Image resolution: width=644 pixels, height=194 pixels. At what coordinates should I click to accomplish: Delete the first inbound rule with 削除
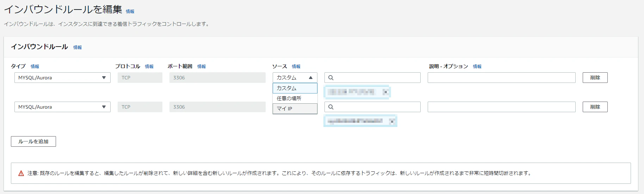[595, 78]
